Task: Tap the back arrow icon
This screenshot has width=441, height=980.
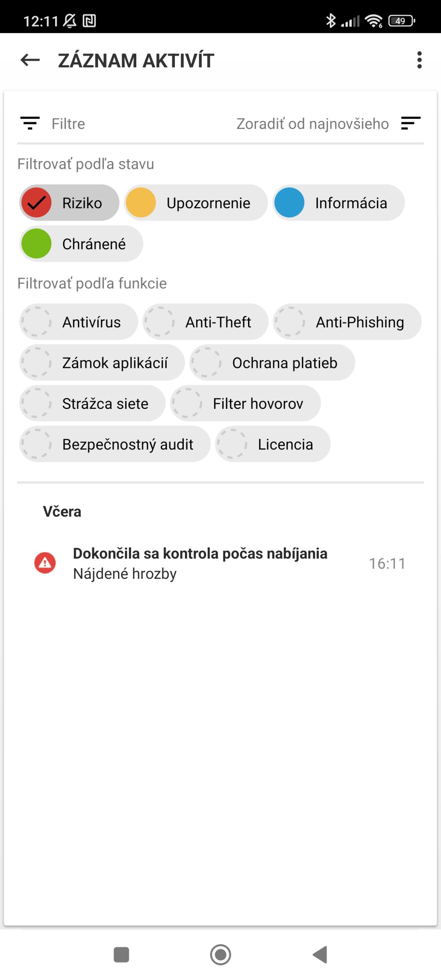Action: [x=30, y=60]
